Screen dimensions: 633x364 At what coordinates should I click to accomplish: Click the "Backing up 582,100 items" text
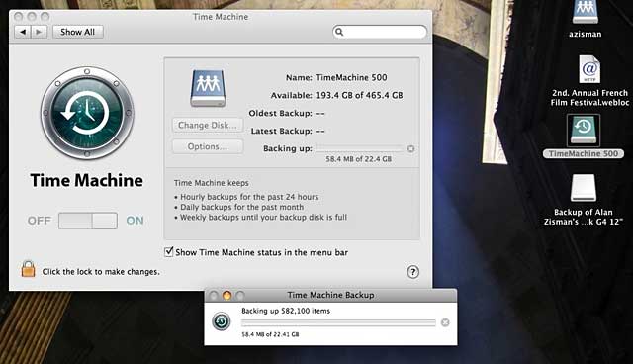(286, 311)
